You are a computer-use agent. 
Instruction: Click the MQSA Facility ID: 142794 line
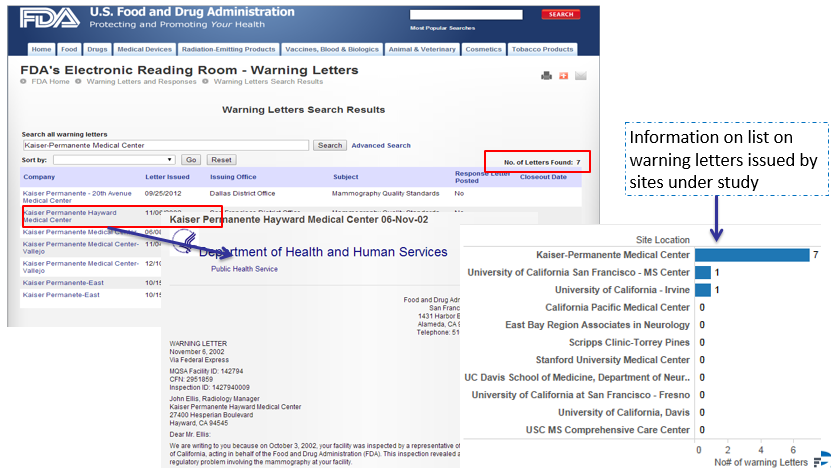click(x=206, y=371)
